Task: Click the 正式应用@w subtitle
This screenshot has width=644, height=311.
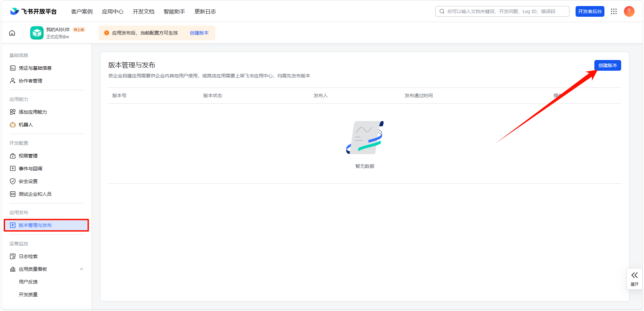Action: 58,37
